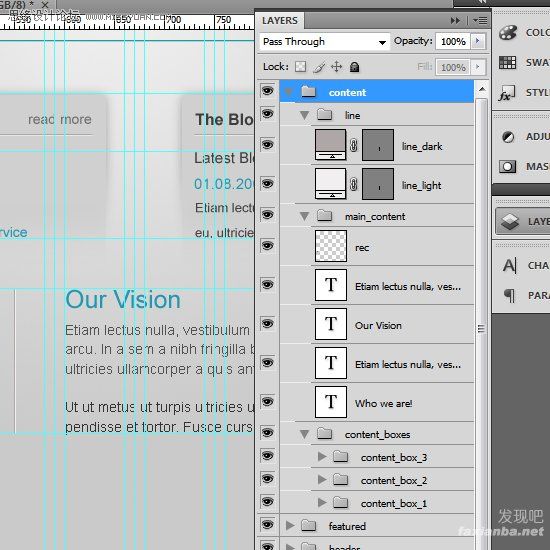Collapse the content_boxes group
Screen dimensions: 550x550
(304, 434)
